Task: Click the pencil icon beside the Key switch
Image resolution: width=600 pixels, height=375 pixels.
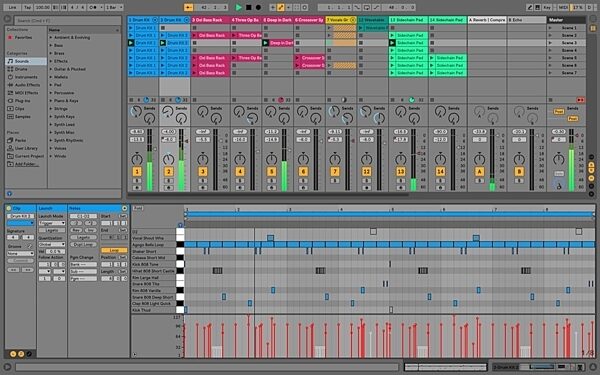Action: pyautogui.click(x=530, y=7)
